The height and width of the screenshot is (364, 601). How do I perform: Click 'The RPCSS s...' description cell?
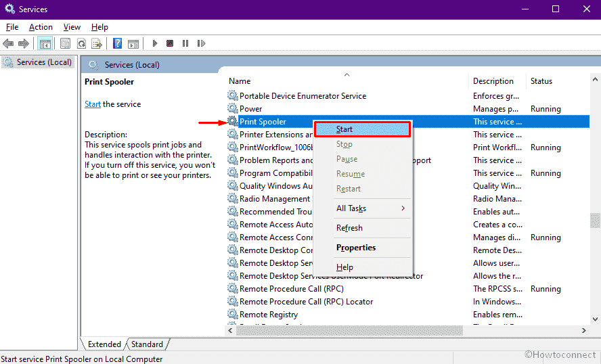(497, 288)
